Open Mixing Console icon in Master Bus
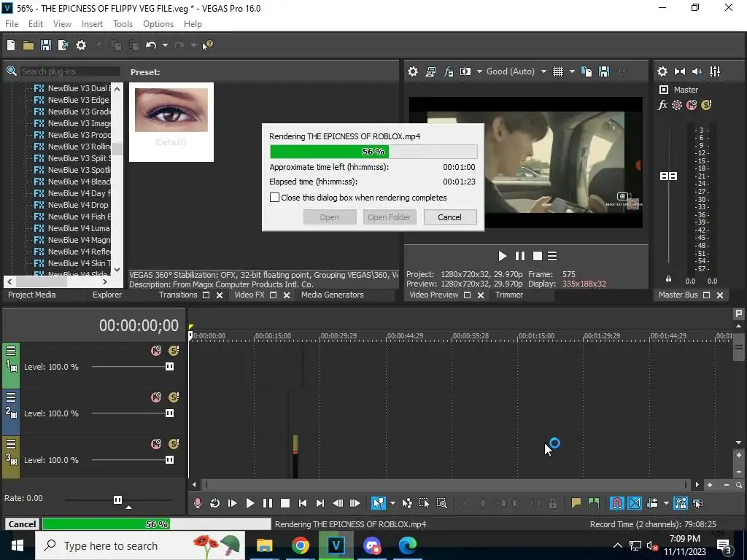The width and height of the screenshot is (747, 560). click(715, 71)
